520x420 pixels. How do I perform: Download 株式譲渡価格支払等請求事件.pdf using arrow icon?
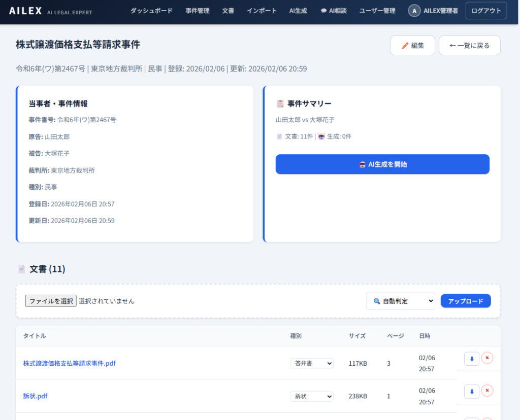471,359
